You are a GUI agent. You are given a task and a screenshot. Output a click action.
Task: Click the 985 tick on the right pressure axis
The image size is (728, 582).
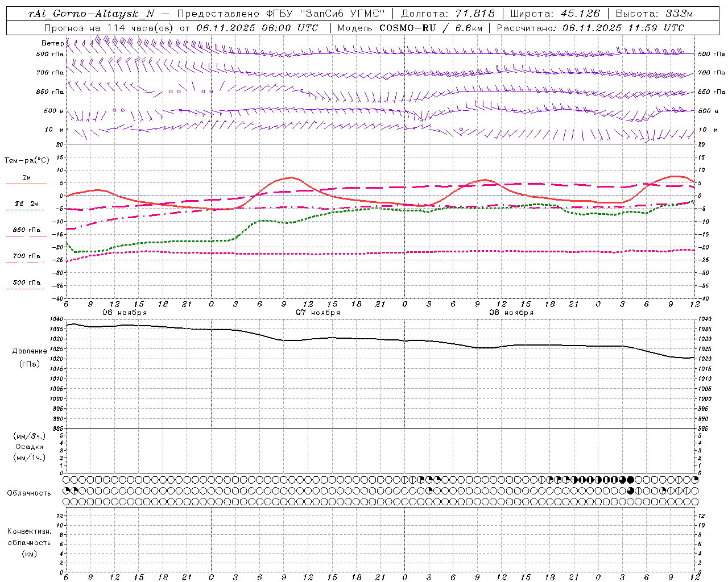pos(704,429)
